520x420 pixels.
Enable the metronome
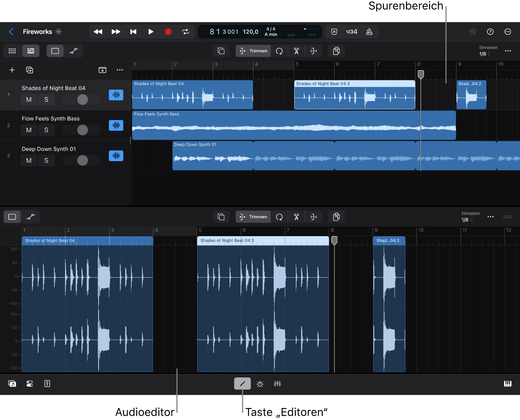[369, 32]
